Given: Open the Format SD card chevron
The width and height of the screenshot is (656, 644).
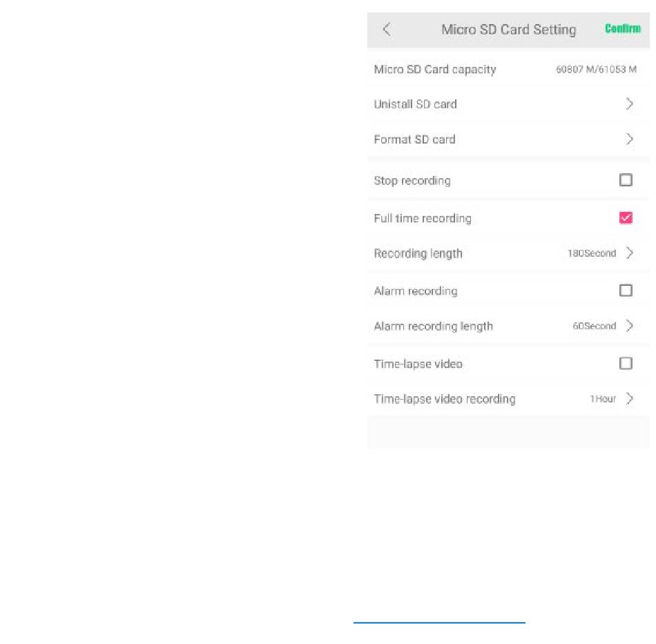Looking at the screenshot, I should (629, 139).
